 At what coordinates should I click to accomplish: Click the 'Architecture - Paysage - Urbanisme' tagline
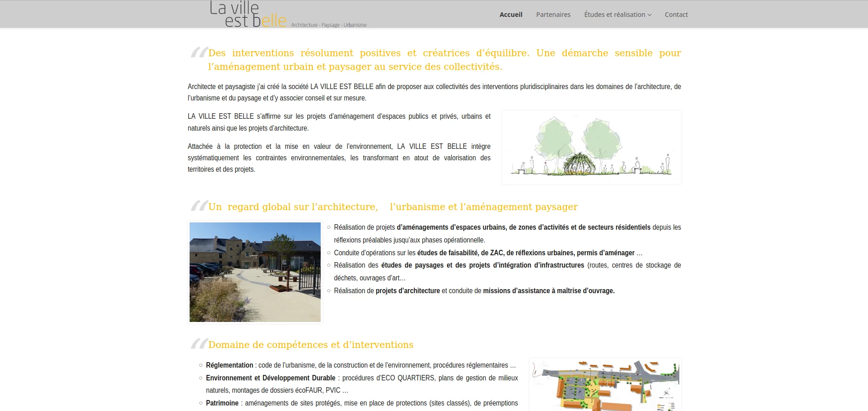coord(329,25)
